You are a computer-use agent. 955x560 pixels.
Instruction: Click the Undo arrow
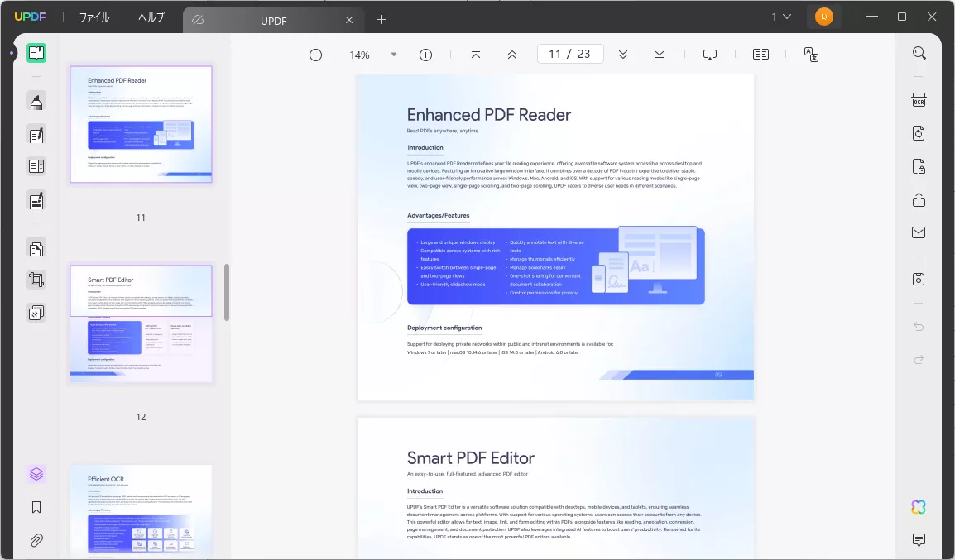pos(919,327)
